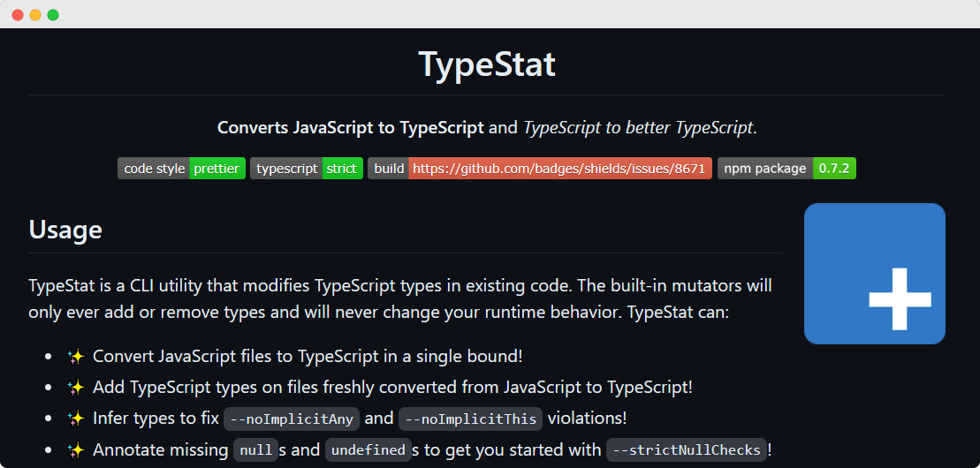The width and height of the screenshot is (980, 468).
Task: Click 'Add TypeScript types on files freshly converted' line
Action: tap(392, 388)
